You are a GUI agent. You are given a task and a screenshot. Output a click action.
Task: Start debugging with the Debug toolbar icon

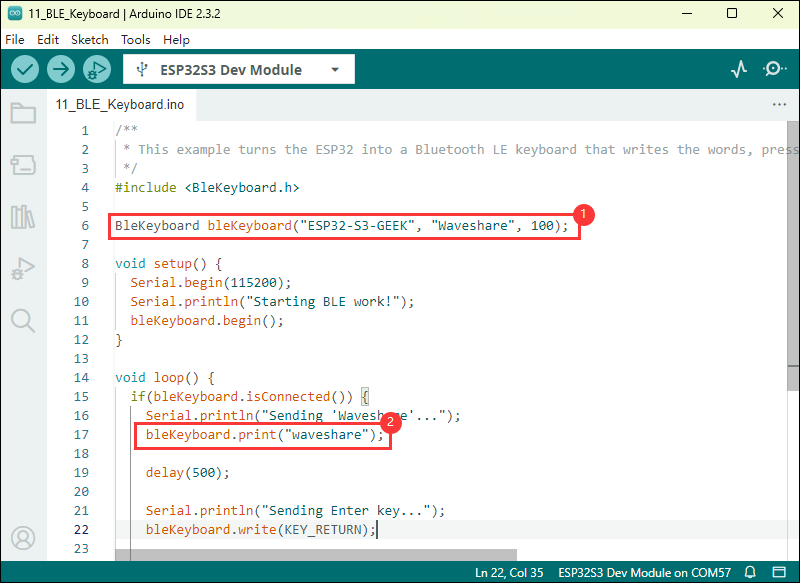pyautogui.click(x=96, y=70)
